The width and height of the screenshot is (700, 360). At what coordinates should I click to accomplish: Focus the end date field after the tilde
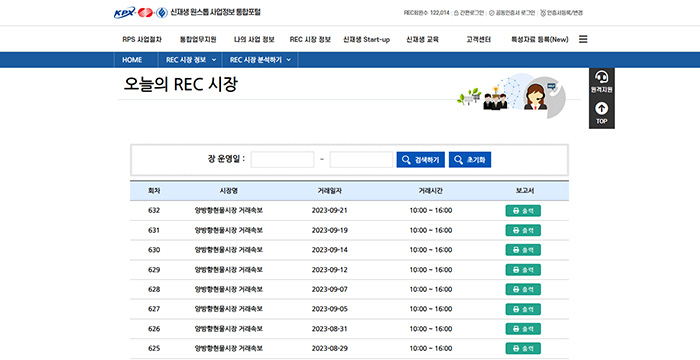[361, 160]
